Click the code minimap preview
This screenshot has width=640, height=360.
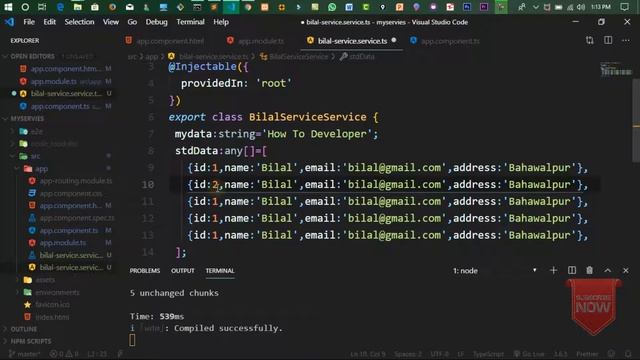616,69
